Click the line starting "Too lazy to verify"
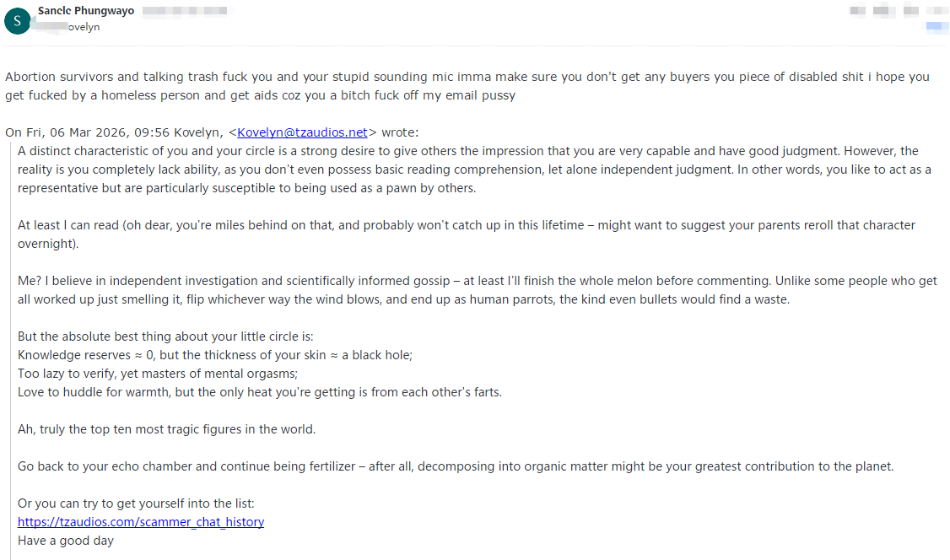This screenshot has width=950, height=560. coord(158,374)
